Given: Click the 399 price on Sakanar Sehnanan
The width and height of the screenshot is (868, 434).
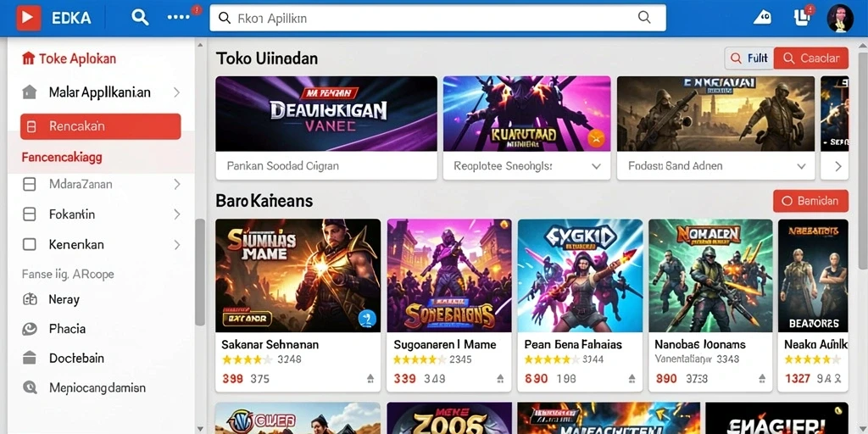Looking at the screenshot, I should 233,379.
